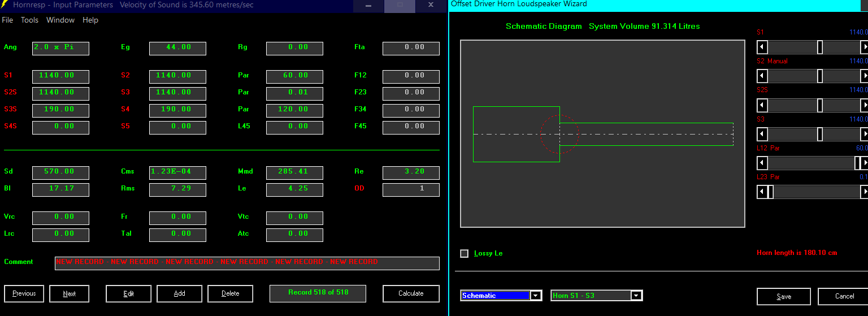This screenshot has height=316, width=868.
Task: Click the Rms input field
Action: (177, 189)
